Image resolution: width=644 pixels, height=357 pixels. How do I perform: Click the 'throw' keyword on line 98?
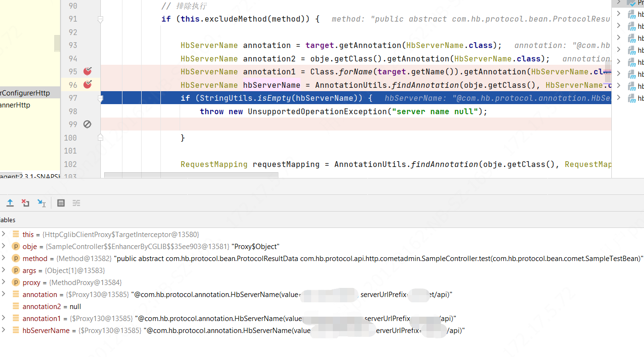[x=212, y=111]
